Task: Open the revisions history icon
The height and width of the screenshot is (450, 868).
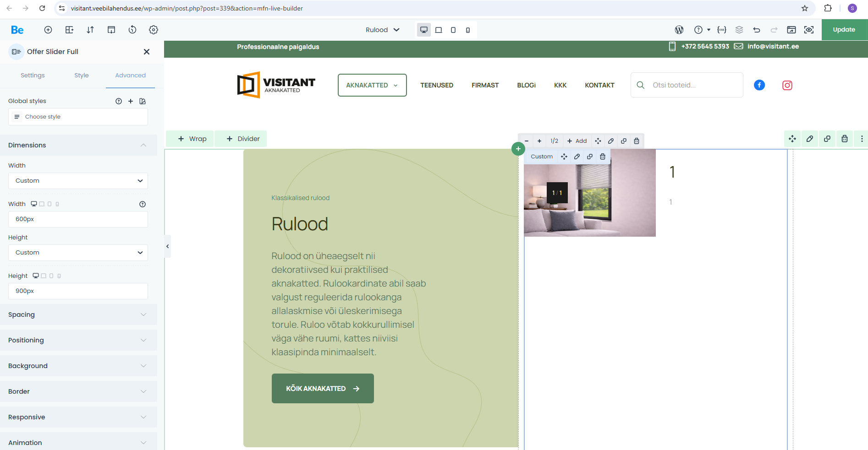Action: [132, 30]
